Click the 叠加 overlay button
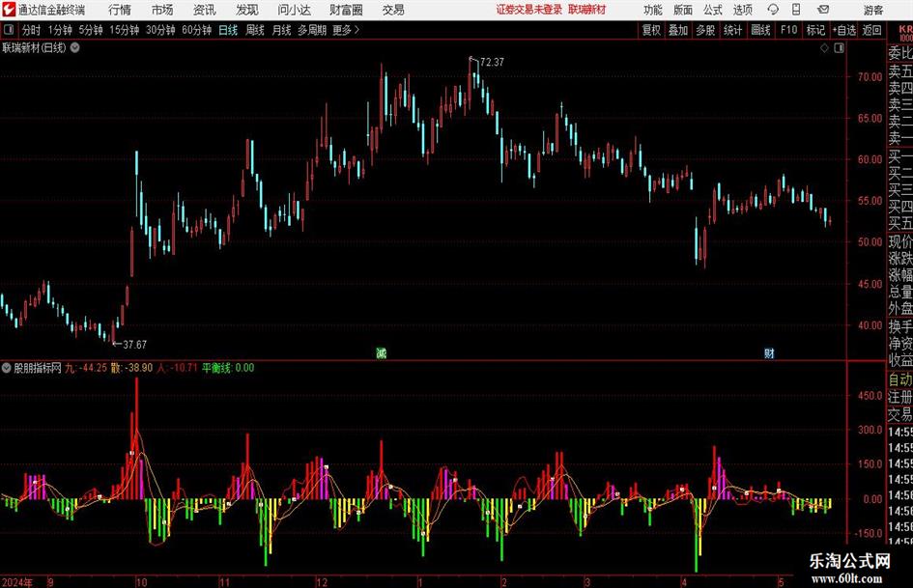This screenshot has height=588, width=913. click(678, 30)
